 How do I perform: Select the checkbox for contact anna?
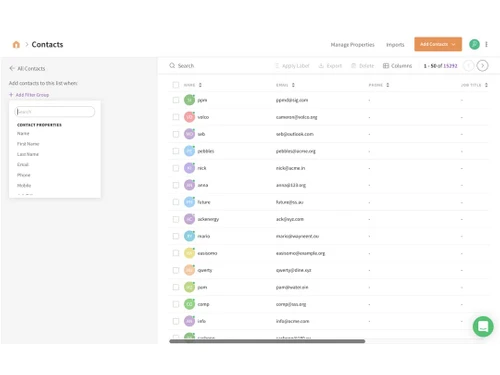click(176, 185)
